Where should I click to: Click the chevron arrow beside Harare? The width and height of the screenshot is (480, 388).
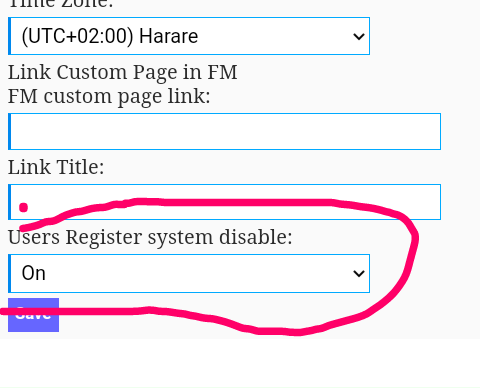click(359, 36)
